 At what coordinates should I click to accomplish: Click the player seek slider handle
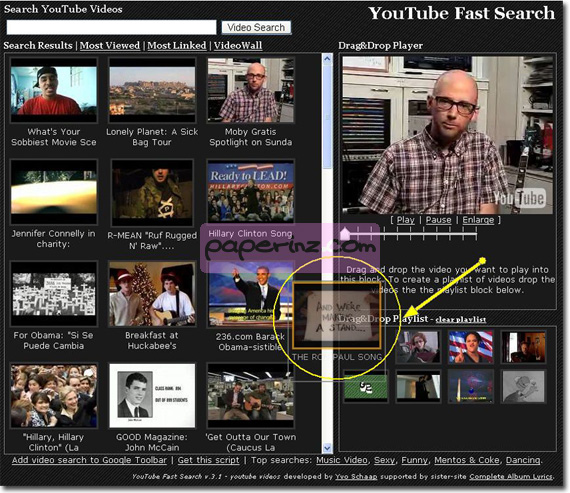345,233
